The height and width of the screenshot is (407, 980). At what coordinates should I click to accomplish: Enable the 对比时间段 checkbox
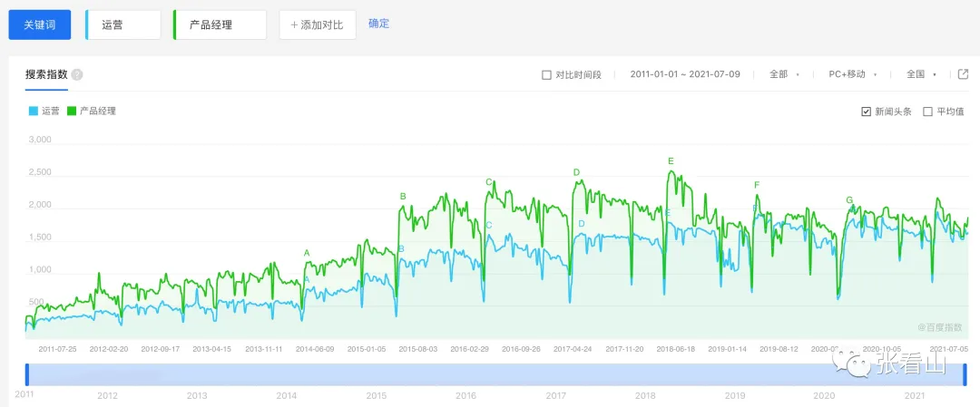tap(546, 75)
